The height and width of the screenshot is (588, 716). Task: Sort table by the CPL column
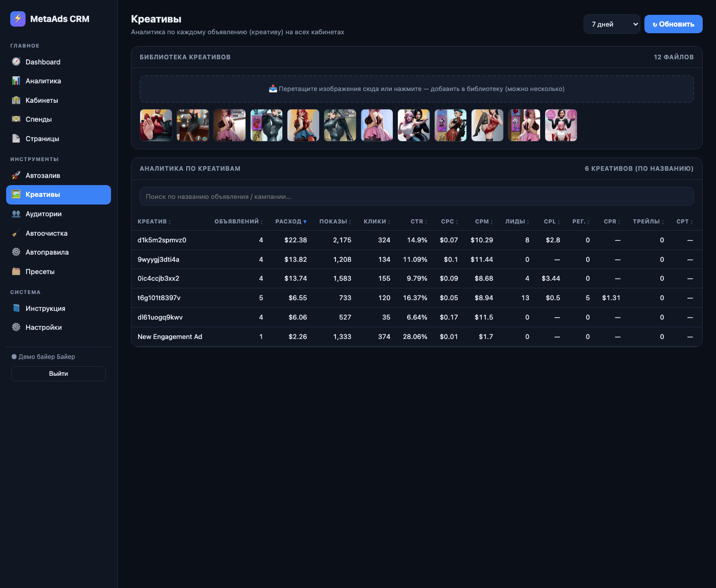552,221
